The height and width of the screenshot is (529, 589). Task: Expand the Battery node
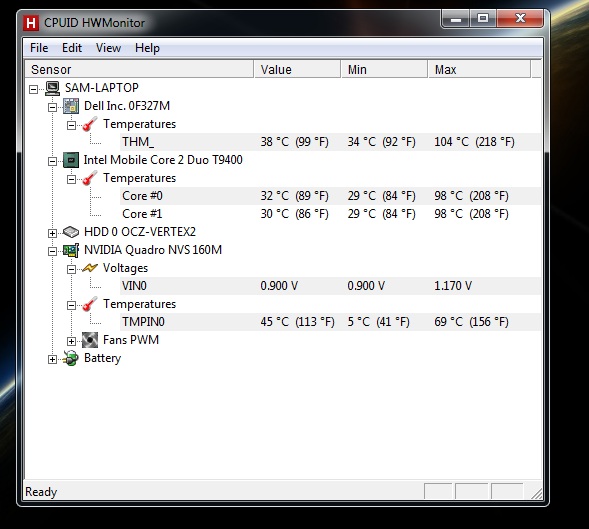(52, 359)
